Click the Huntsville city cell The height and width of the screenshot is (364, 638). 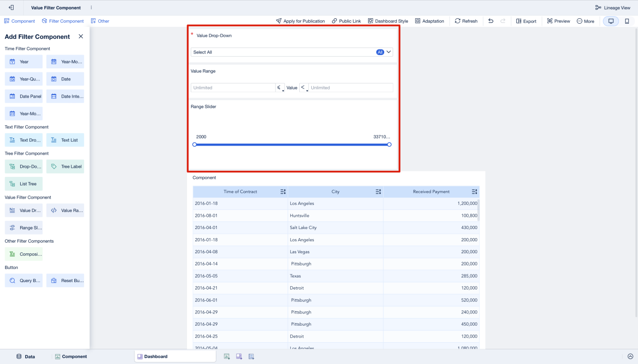pyautogui.click(x=336, y=215)
